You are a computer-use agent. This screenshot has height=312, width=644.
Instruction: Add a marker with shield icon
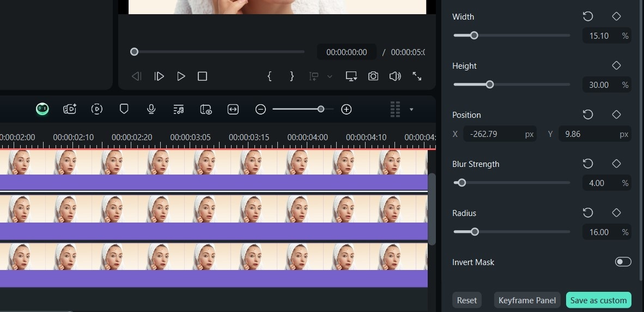click(x=124, y=109)
